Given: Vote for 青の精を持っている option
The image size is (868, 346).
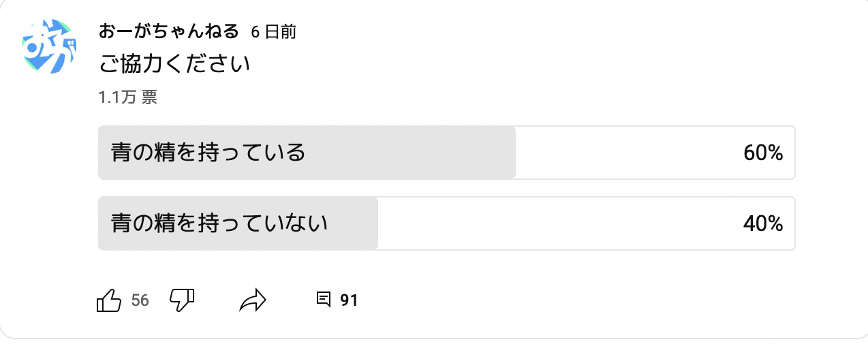Looking at the screenshot, I should (x=208, y=153).
